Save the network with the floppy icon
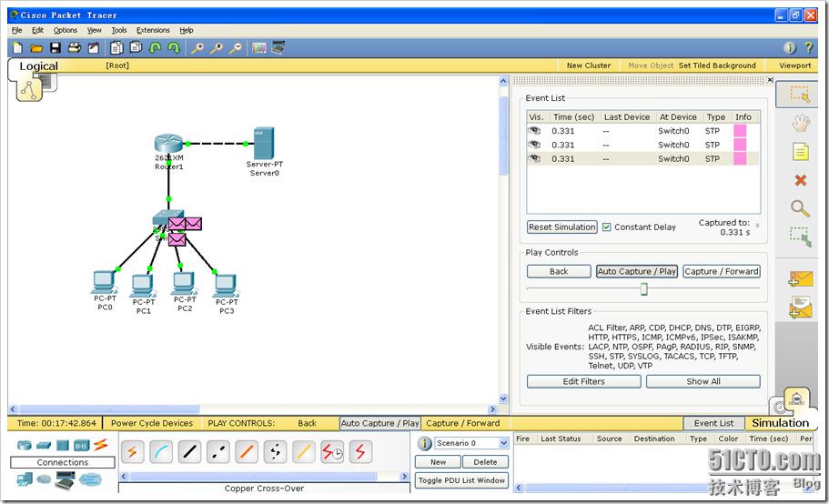Viewport: 829px width, 504px height. [55, 48]
